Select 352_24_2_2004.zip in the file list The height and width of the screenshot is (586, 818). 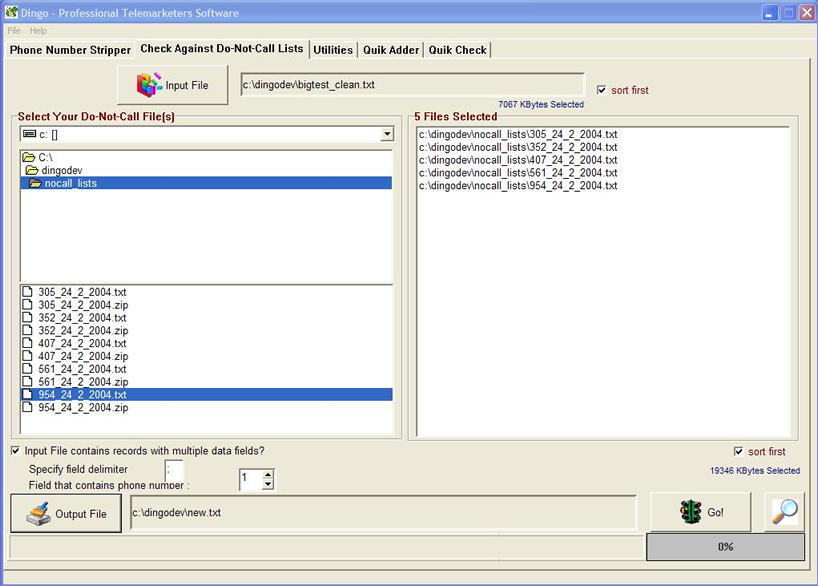[83, 330]
